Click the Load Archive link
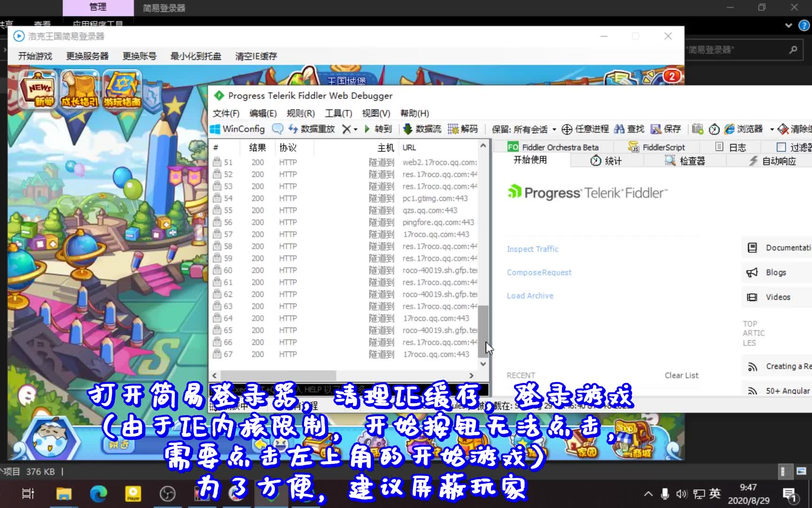The width and height of the screenshot is (812, 508). tap(530, 296)
